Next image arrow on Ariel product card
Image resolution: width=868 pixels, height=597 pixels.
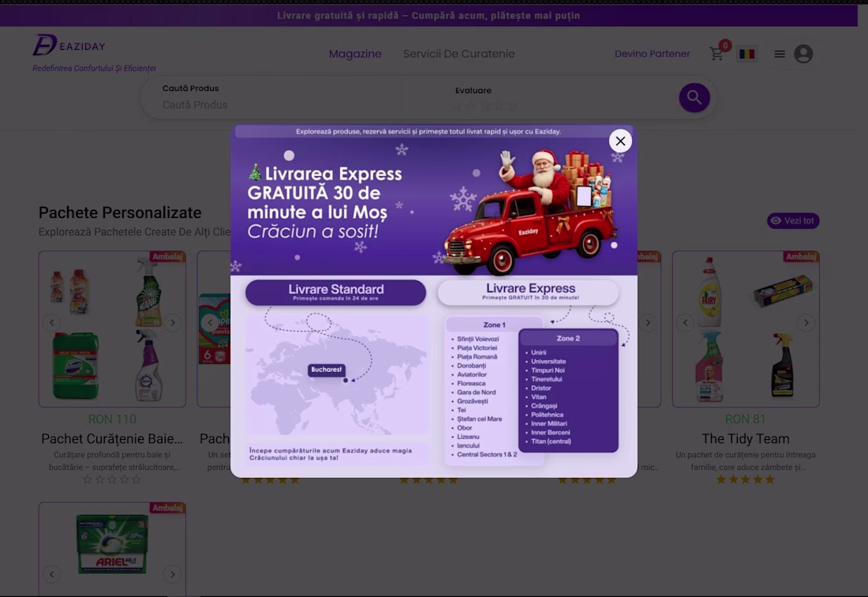(x=172, y=574)
